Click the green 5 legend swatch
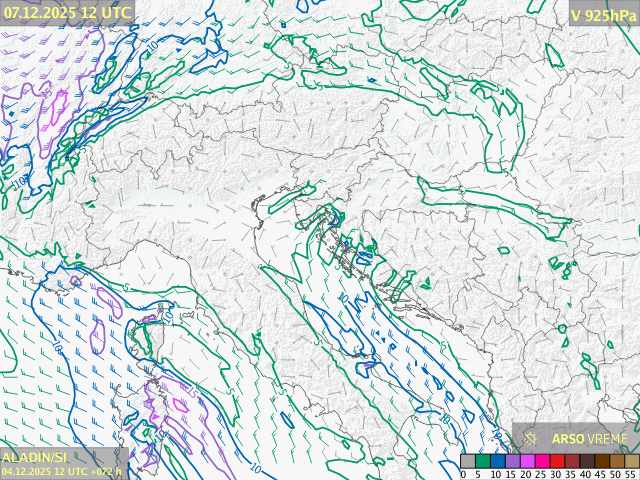The width and height of the screenshot is (640, 480). 482,461
